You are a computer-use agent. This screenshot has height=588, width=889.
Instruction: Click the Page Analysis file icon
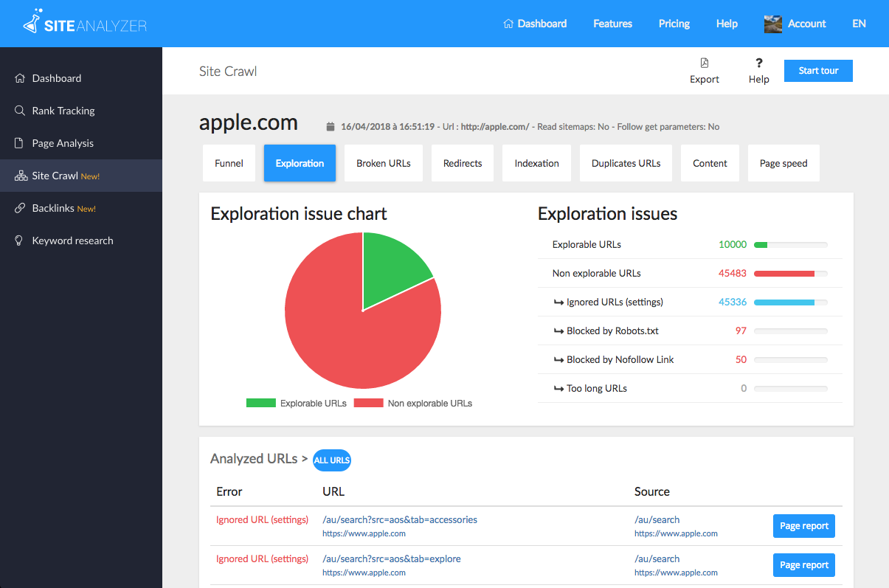tap(20, 143)
